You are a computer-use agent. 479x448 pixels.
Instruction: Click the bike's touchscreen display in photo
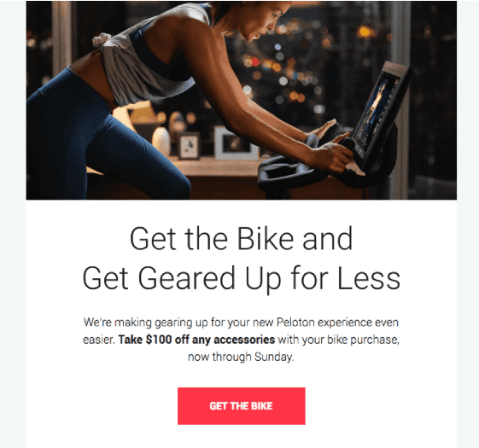(x=379, y=112)
